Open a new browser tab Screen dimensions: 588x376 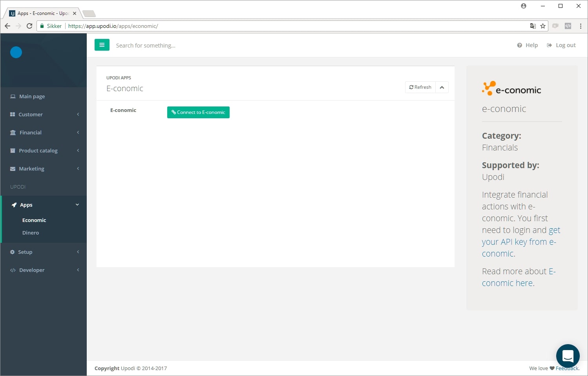point(89,14)
